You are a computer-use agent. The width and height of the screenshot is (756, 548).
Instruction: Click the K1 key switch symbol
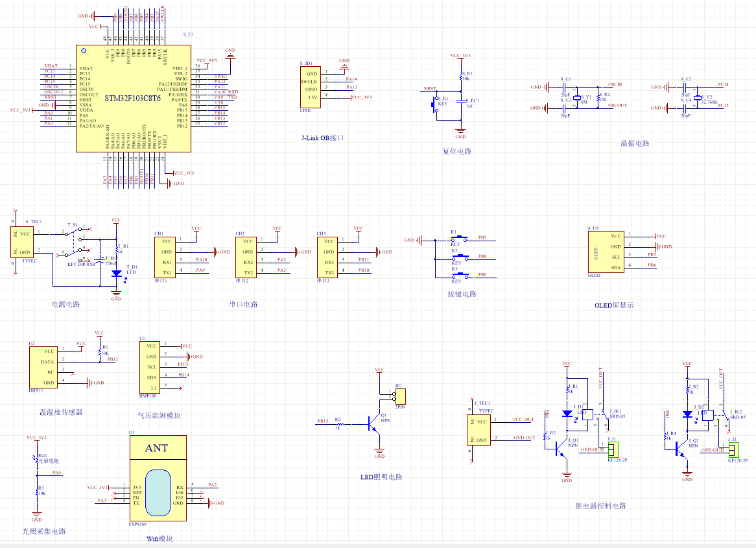tap(459, 239)
